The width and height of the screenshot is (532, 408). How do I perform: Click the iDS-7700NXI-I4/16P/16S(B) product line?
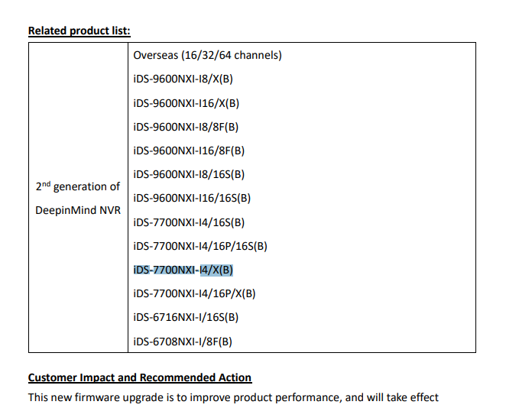(200, 246)
